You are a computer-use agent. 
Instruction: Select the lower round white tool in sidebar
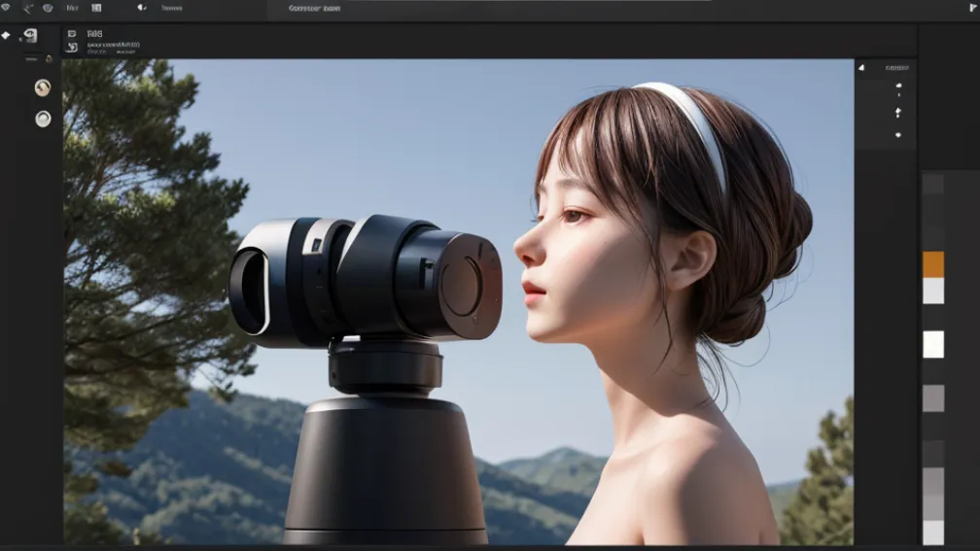point(43,119)
